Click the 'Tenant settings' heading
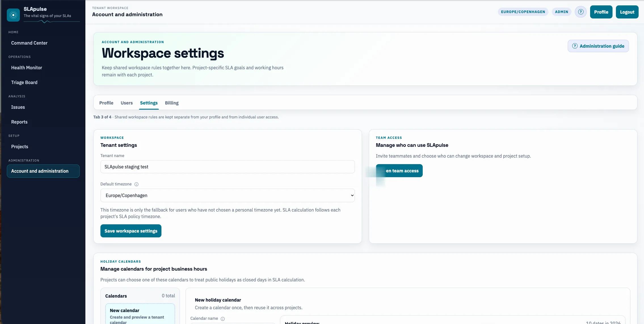This screenshot has height=324, width=644. 119,145
